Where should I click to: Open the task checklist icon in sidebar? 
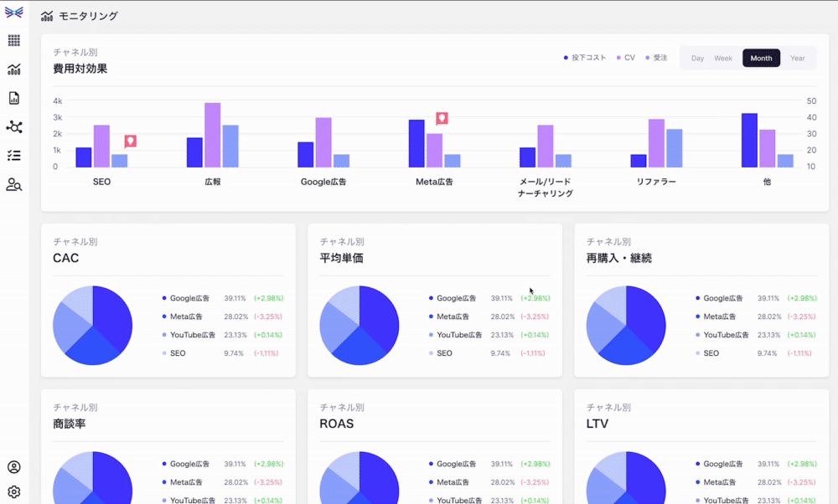(x=14, y=156)
